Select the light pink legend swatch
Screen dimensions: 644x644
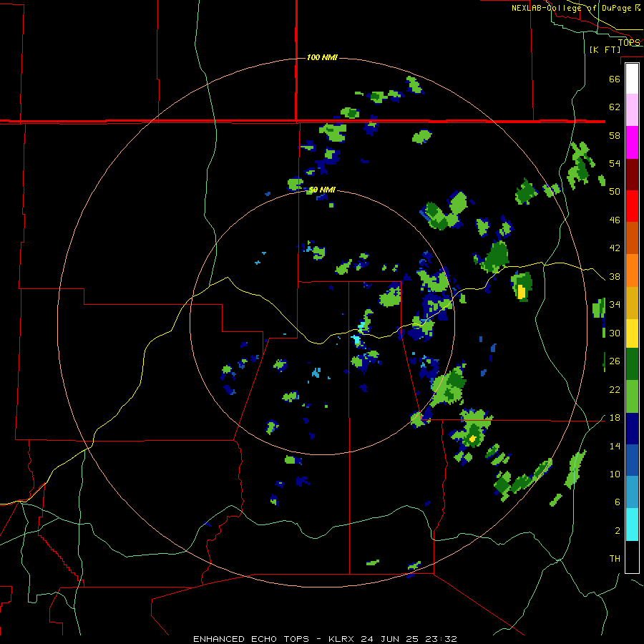pos(632,110)
